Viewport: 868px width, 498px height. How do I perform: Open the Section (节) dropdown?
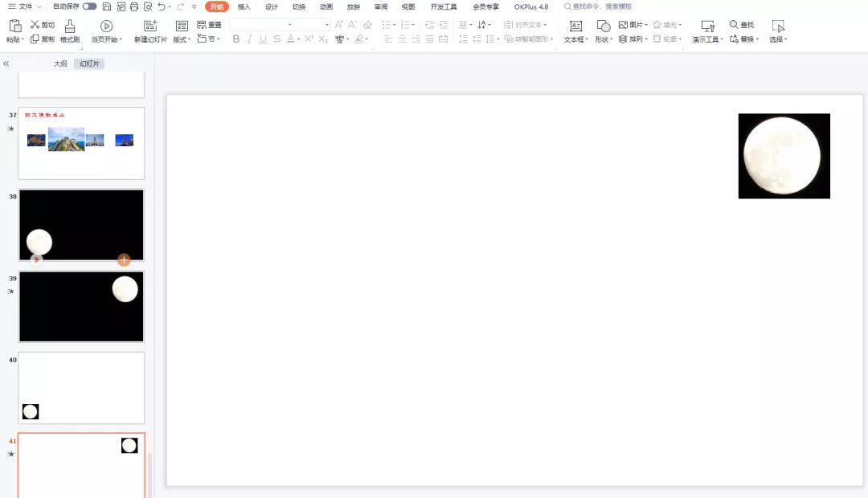[209, 39]
